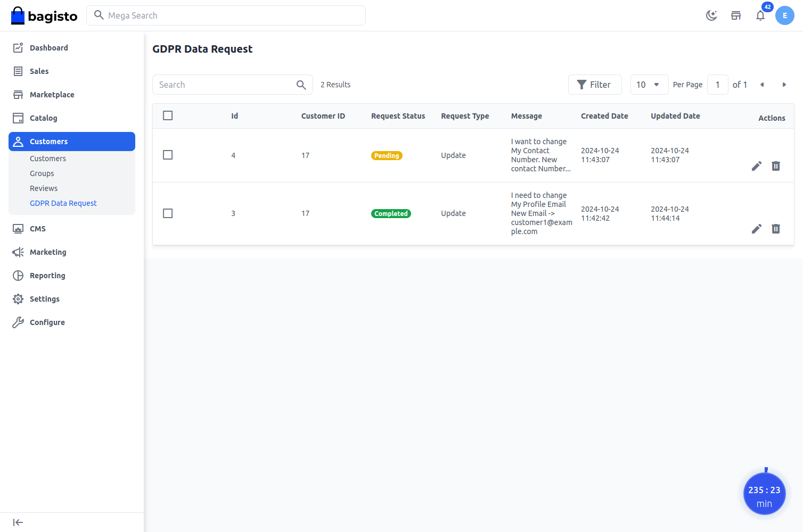Image resolution: width=803 pixels, height=532 pixels.
Task: Sort by Request Status column header
Action: [398, 116]
